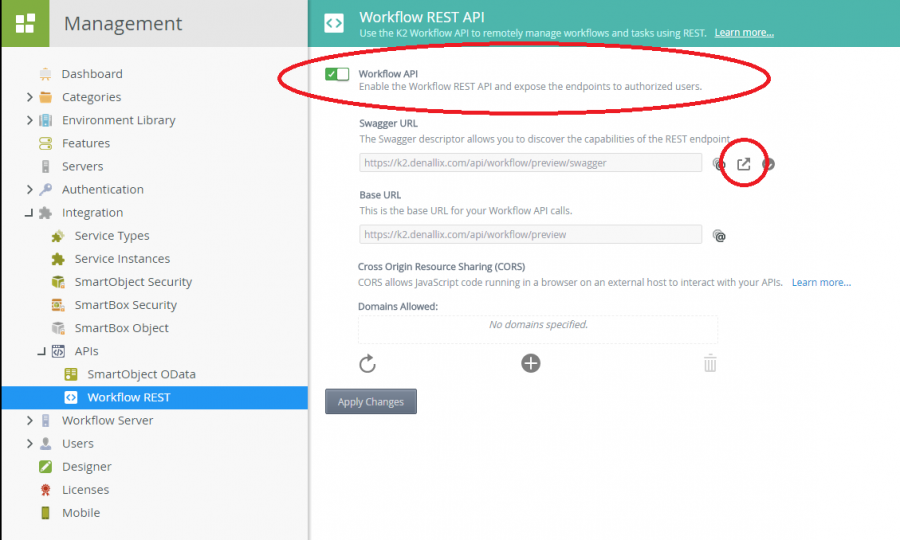Screen dimensions: 900x540
Task: Open the CORS Learn more link
Action: tap(821, 282)
